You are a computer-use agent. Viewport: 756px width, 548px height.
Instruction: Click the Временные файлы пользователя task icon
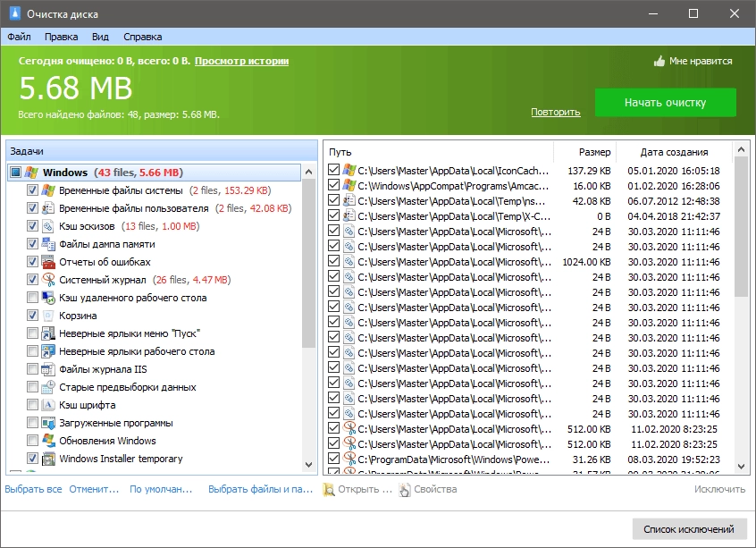(x=48, y=208)
